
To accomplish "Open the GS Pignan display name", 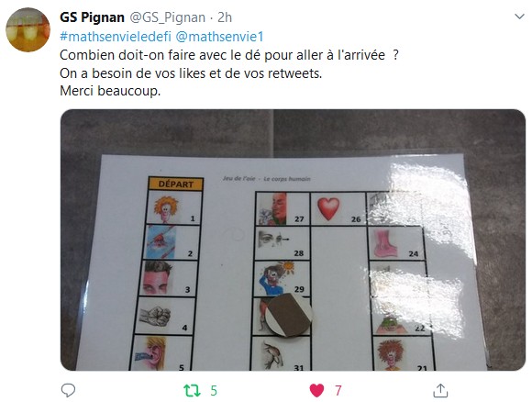I will pyautogui.click(x=92, y=17).
